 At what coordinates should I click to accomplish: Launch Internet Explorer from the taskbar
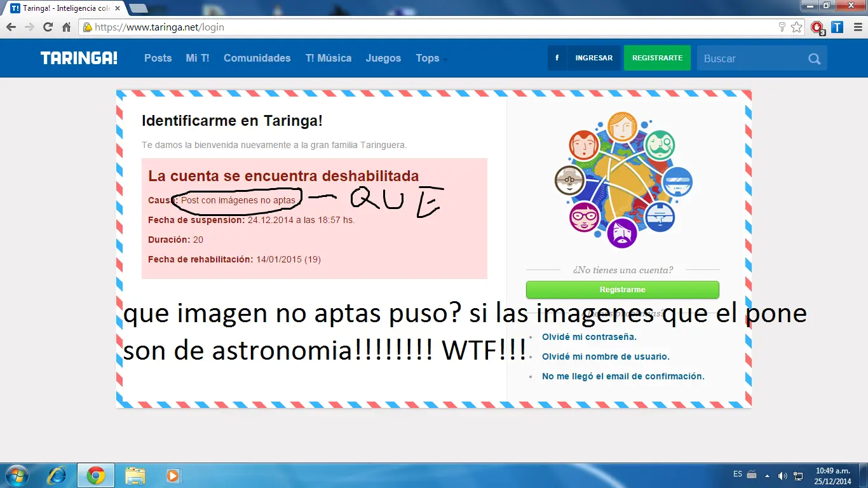(57, 475)
